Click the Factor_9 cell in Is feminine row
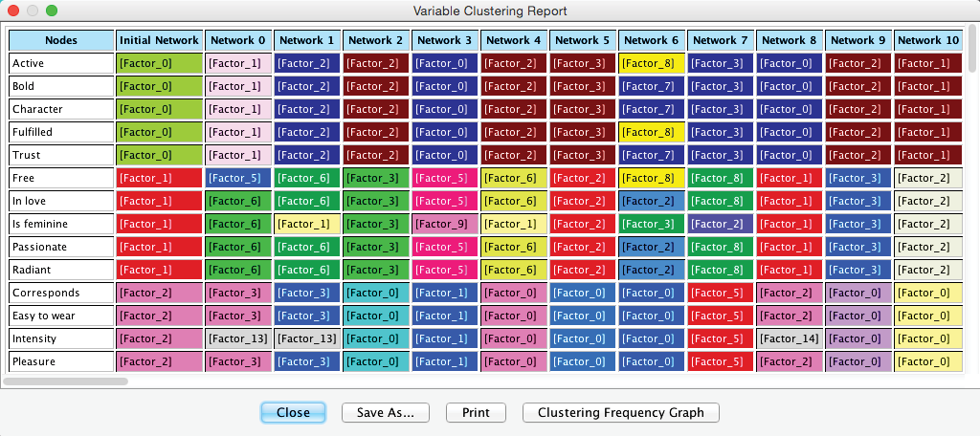This screenshot has width=980, height=436. pyautogui.click(x=445, y=224)
